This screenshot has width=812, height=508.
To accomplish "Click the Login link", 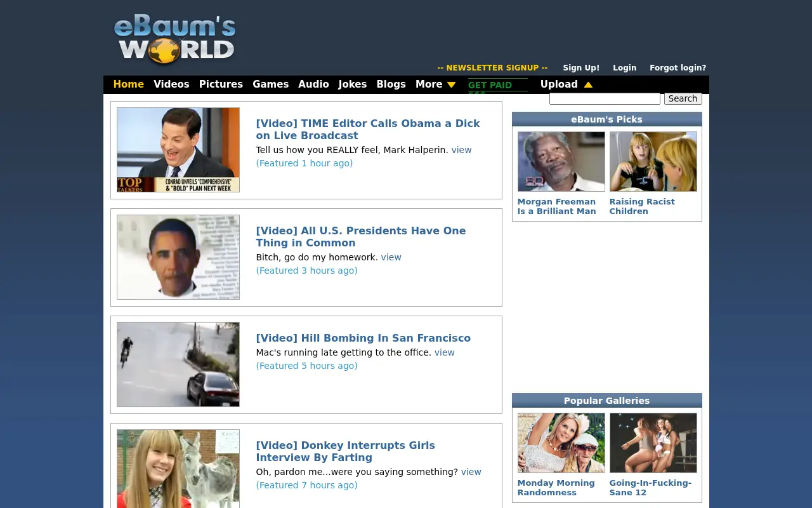I will tap(624, 68).
